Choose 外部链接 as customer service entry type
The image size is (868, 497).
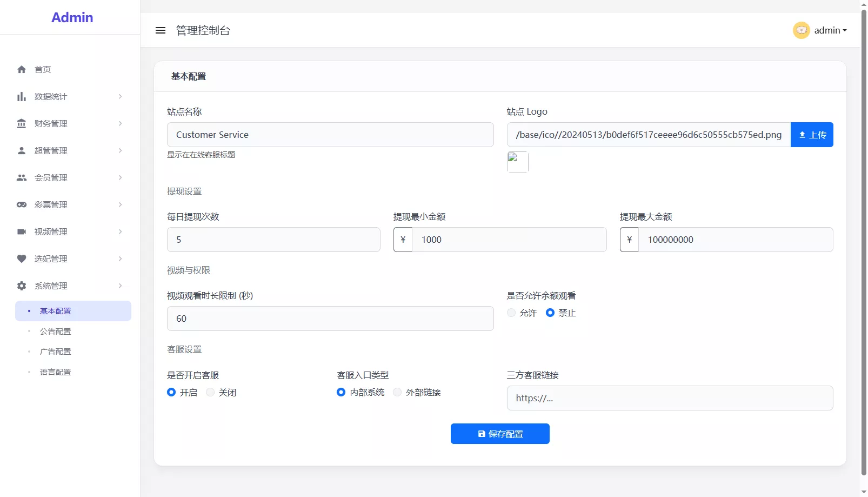click(x=397, y=392)
